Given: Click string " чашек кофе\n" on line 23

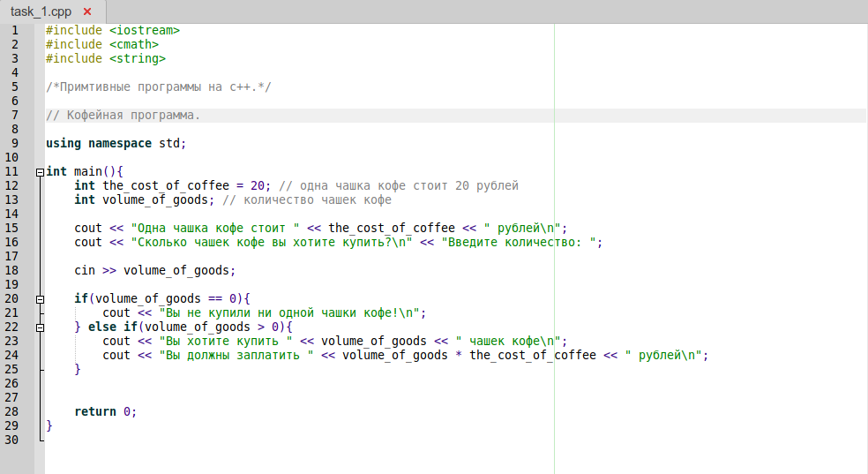Looking at the screenshot, I should [x=508, y=341].
